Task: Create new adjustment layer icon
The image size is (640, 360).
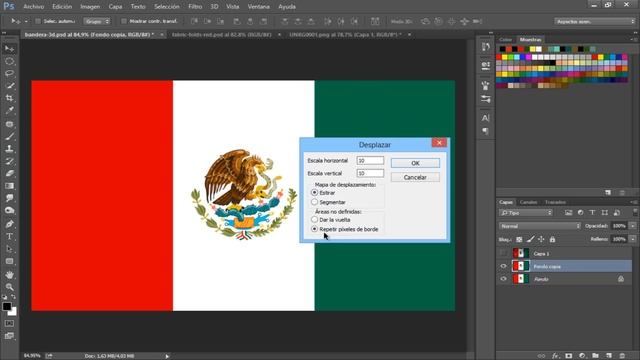Action: (x=582, y=356)
